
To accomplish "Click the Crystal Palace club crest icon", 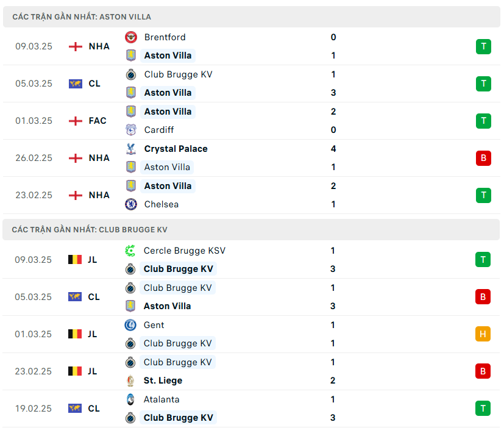I will click(131, 149).
